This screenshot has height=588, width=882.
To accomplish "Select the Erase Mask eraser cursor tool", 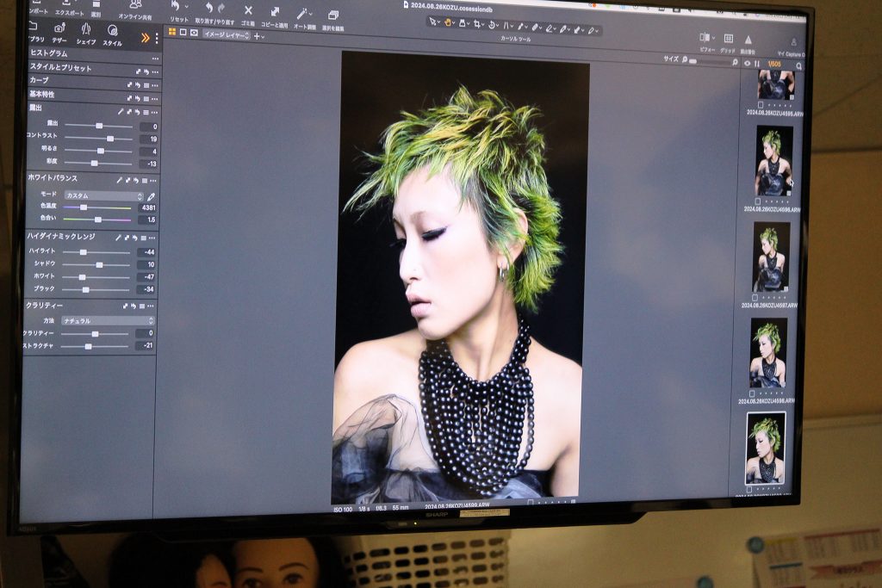I will click(549, 28).
